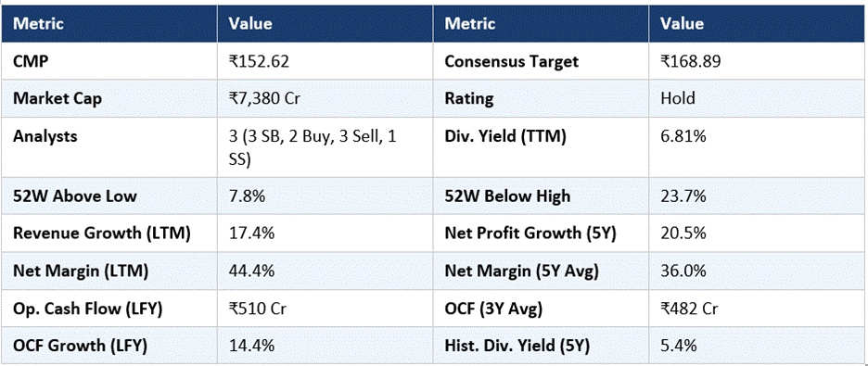Select the Revenue Growth (LTM) label

[102, 233]
